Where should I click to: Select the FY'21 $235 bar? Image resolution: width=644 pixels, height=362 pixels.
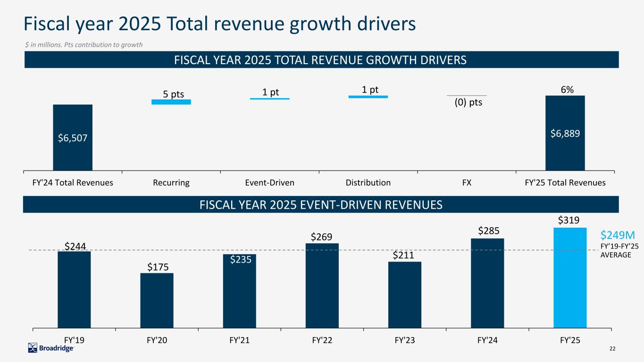tap(239, 291)
